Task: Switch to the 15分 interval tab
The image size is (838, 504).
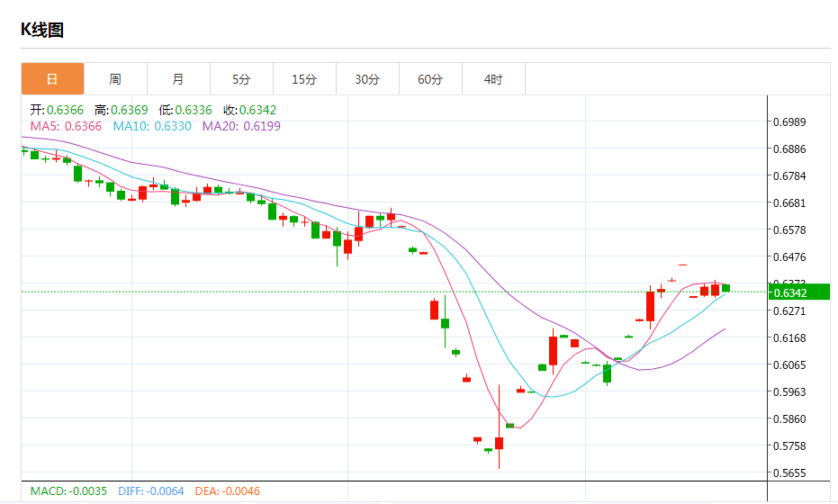Action: (x=304, y=79)
